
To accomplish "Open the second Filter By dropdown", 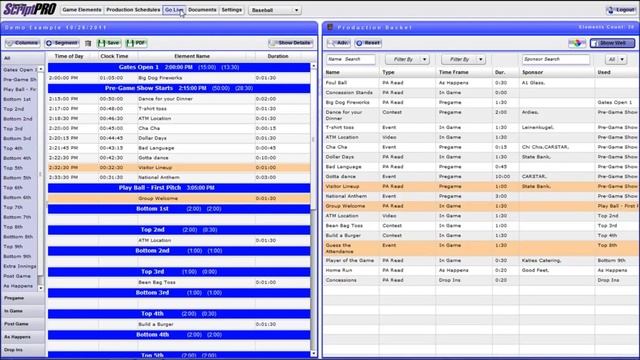I will (x=463, y=60).
